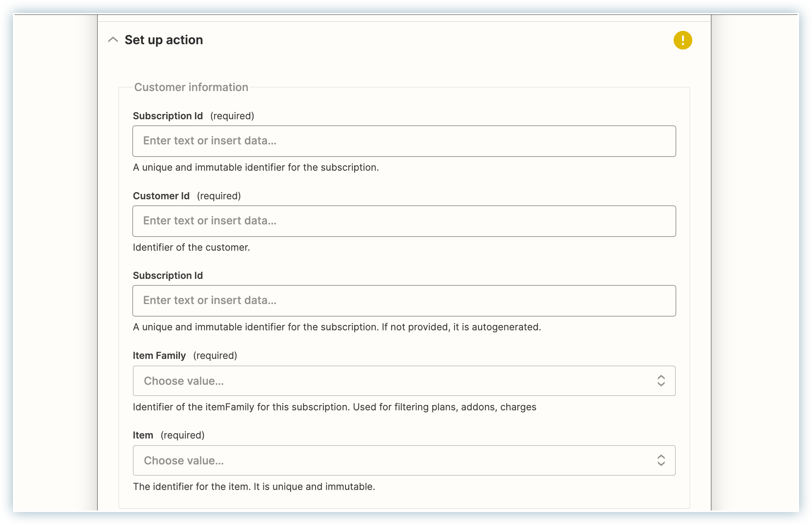Click 'The identifier for the item' help text
Image resolution: width=812 pixels, height=525 pixels.
coord(254,487)
